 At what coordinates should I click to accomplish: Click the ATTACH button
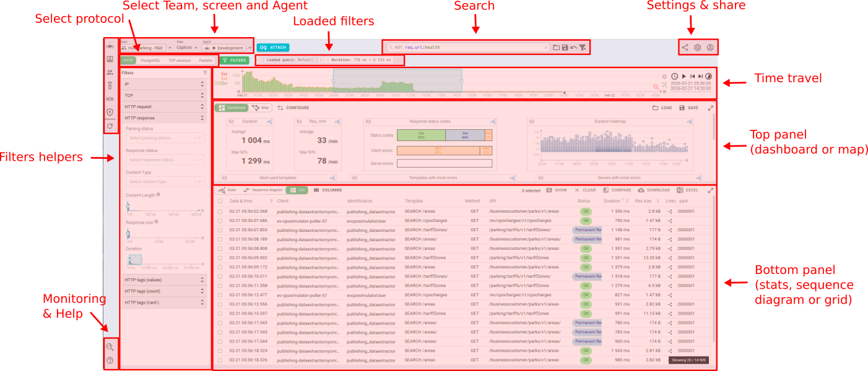coord(273,47)
